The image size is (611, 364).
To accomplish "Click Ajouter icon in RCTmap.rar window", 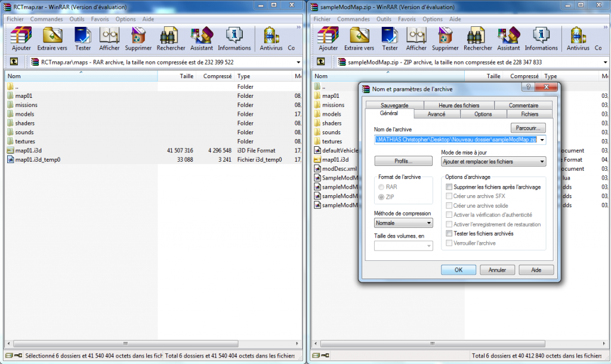I will [x=21, y=39].
